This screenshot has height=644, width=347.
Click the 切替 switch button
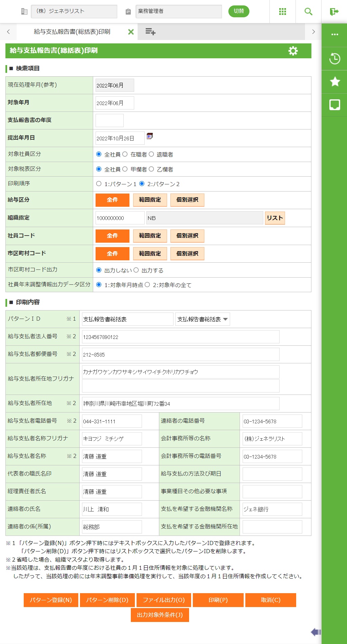point(239,11)
